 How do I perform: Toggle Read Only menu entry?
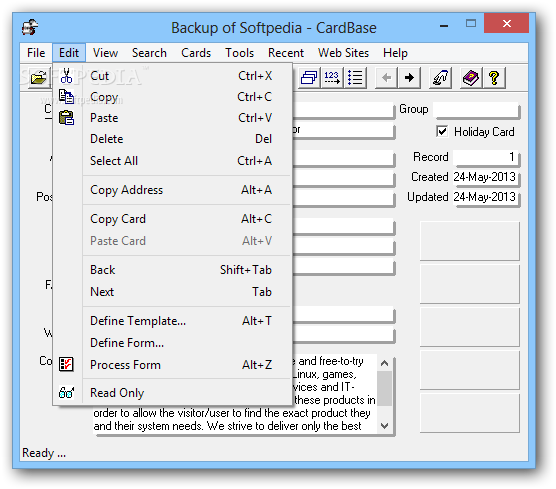[173, 393]
